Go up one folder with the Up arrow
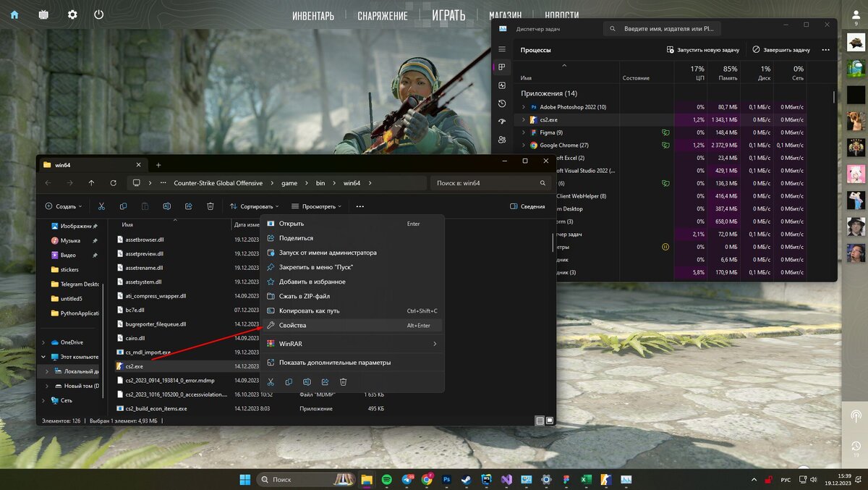Image resolution: width=868 pixels, height=490 pixels. point(91,183)
